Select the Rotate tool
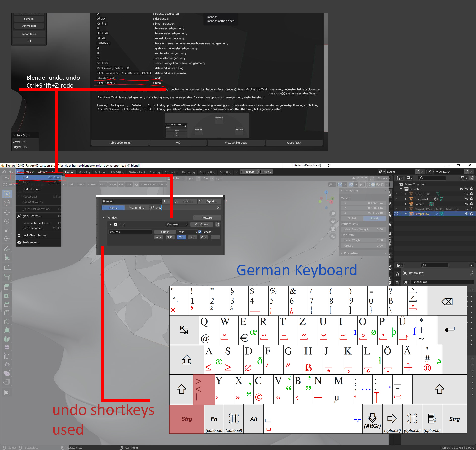 [7, 221]
